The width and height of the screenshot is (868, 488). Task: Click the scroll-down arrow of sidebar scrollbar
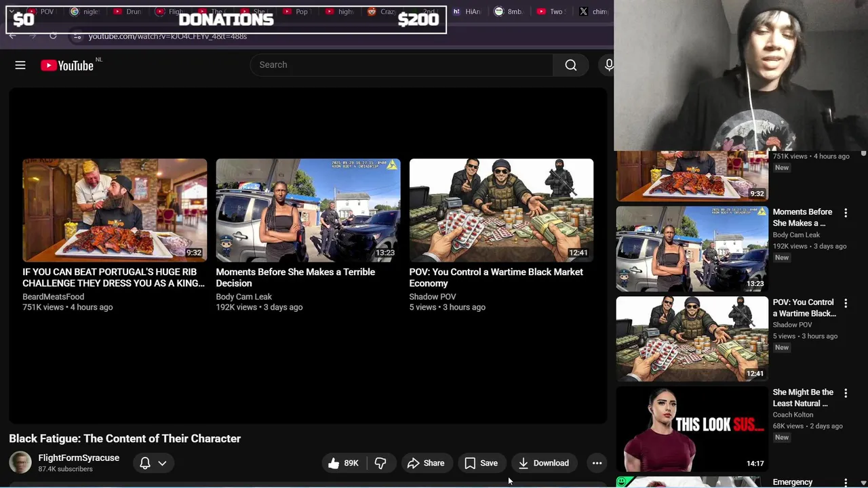(x=863, y=483)
